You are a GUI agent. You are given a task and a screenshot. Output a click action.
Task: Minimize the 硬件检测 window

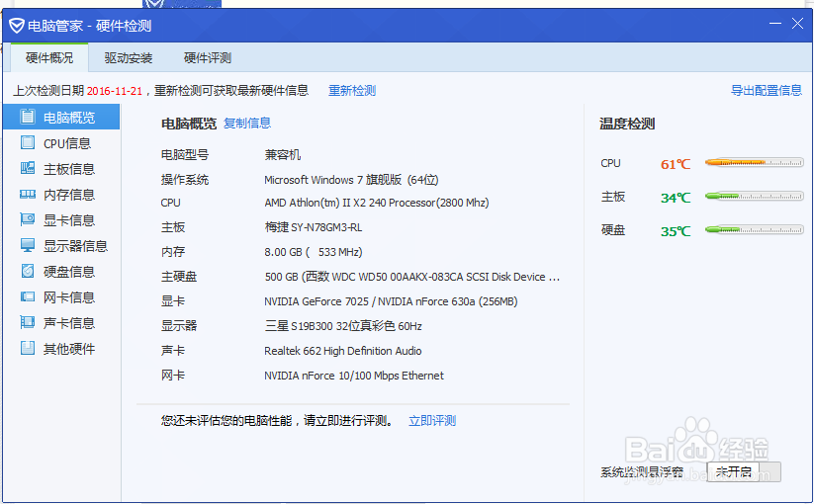click(x=775, y=24)
